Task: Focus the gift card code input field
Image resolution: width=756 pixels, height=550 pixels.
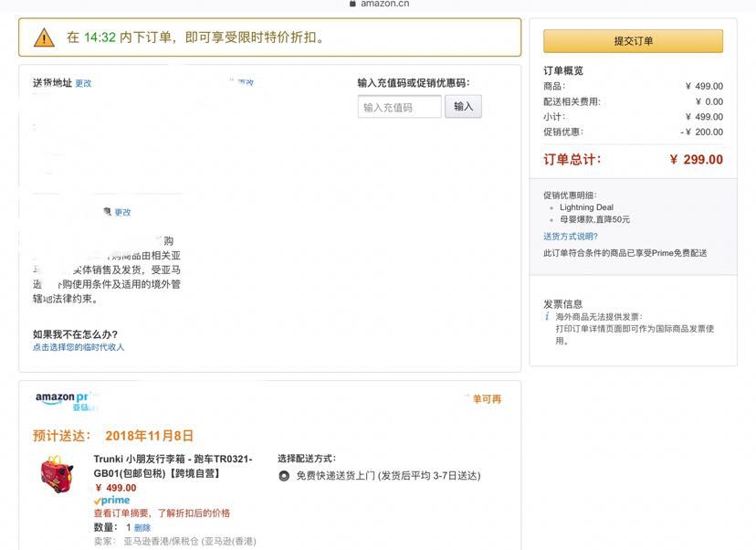Action: tap(399, 107)
